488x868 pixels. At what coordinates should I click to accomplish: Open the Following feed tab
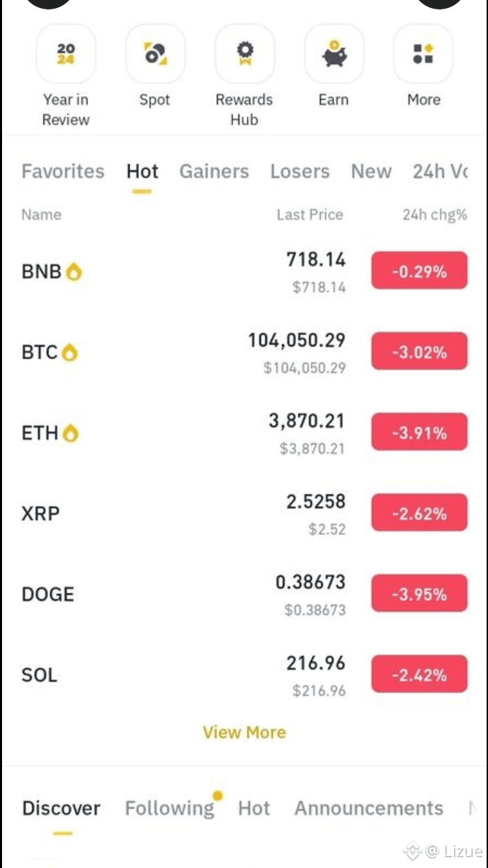pyautogui.click(x=169, y=808)
